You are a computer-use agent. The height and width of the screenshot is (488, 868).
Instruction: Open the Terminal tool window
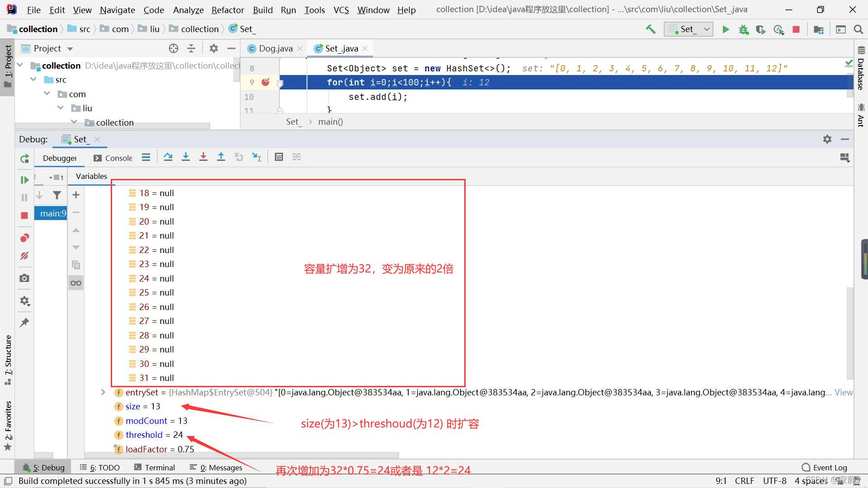[155, 467]
